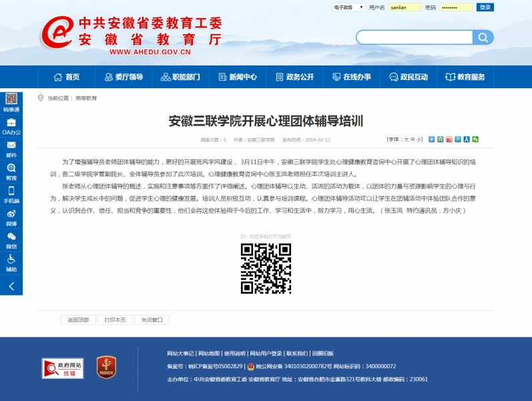The height and width of the screenshot is (401, 532).
Task: Set font size to 小
Action: [x=419, y=140]
